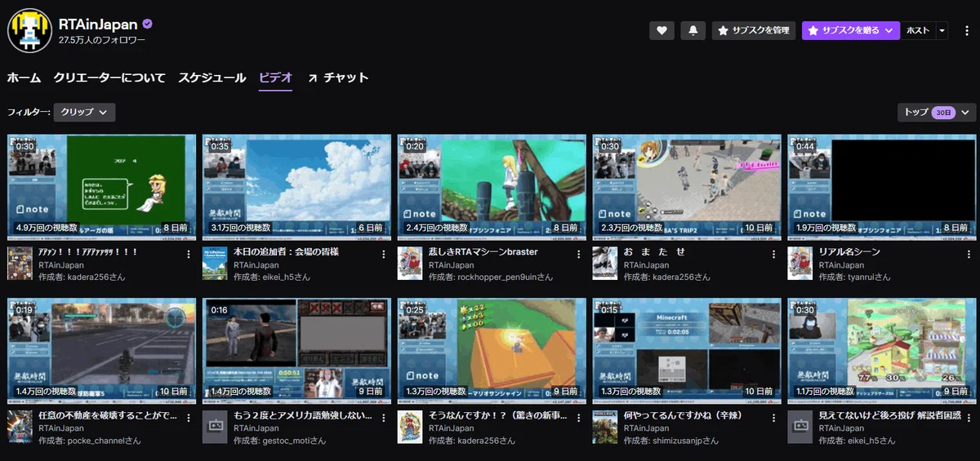Open clip title 哀しきRTAマシーンbraster
The height and width of the screenshot is (461, 980).
pyautogui.click(x=483, y=253)
